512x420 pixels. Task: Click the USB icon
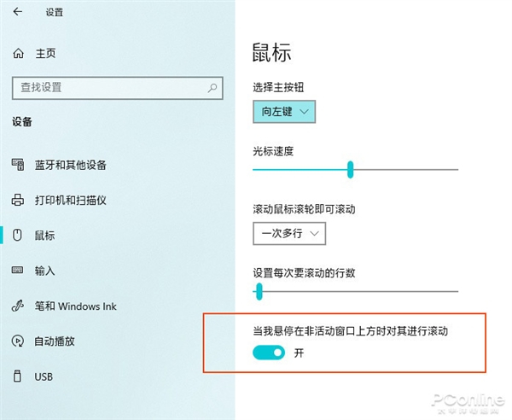pyautogui.click(x=19, y=376)
